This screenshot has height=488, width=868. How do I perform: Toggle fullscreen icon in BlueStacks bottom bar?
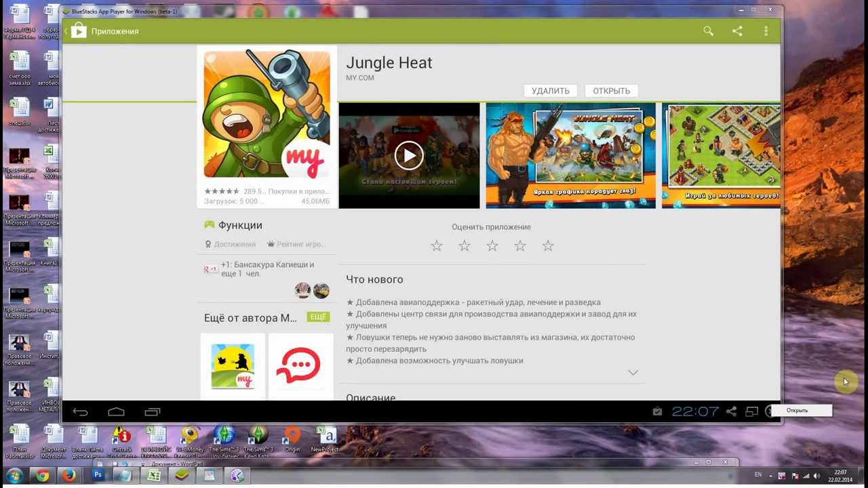tap(751, 411)
